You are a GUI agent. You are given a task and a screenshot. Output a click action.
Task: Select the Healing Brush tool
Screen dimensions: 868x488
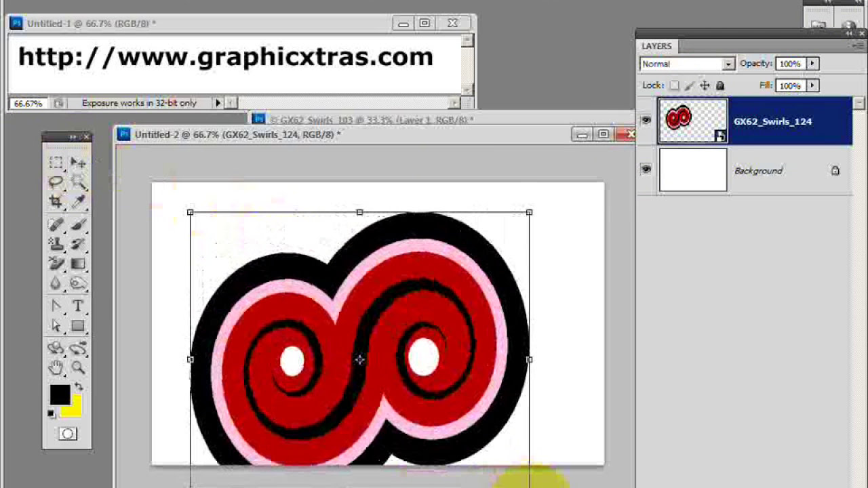56,224
